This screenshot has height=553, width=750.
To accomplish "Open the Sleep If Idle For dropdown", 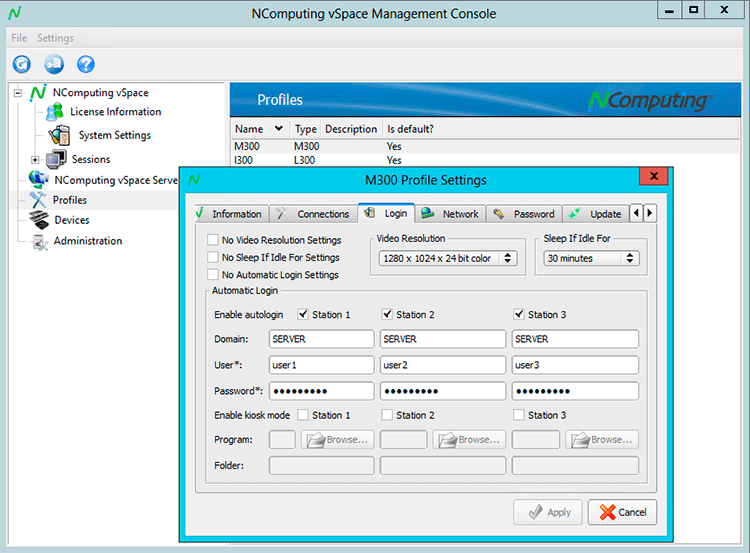I will [591, 258].
